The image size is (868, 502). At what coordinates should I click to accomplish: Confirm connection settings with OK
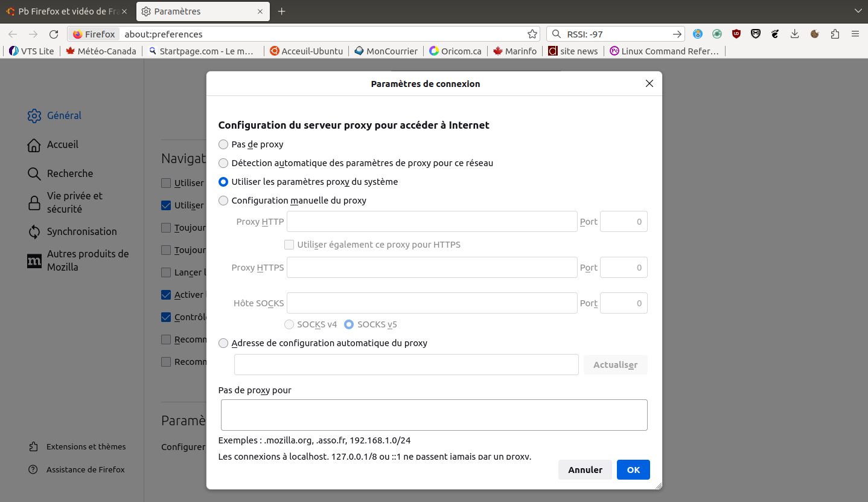[x=633, y=470]
